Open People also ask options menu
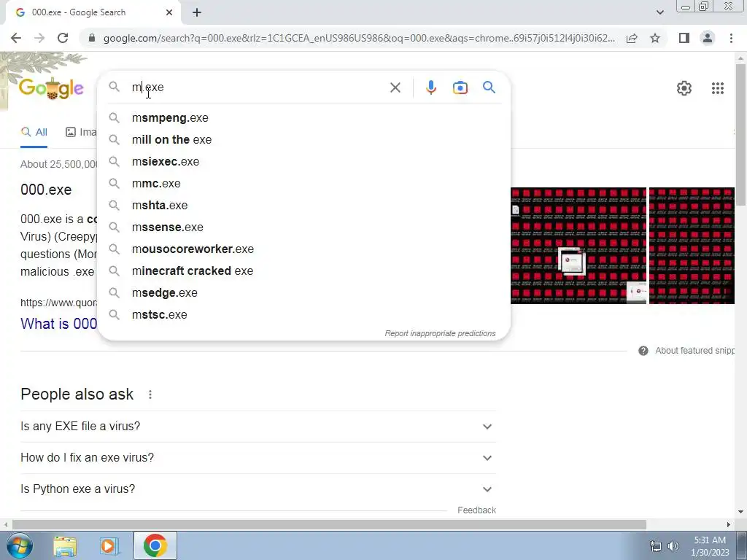 [150, 394]
